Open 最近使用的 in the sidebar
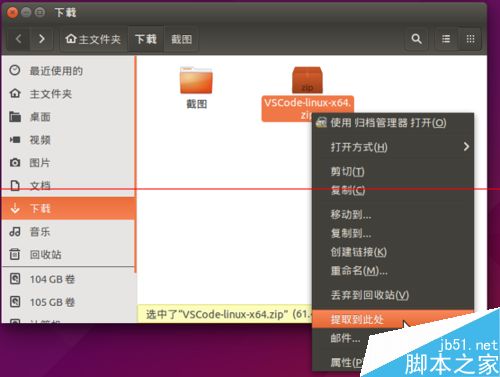The width and height of the screenshot is (500, 377). pos(68,71)
